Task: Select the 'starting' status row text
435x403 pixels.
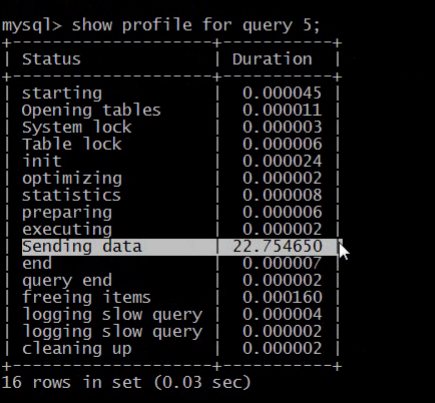Action: (x=62, y=93)
